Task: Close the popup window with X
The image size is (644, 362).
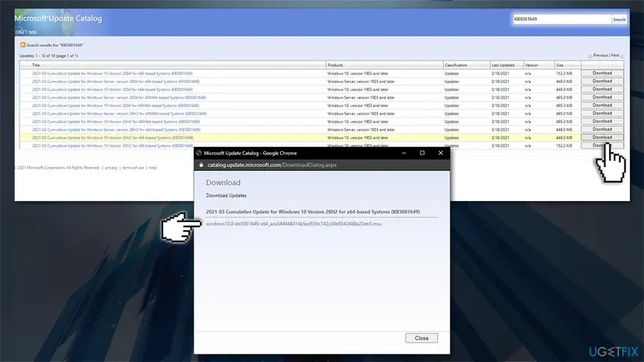Action: click(x=441, y=153)
